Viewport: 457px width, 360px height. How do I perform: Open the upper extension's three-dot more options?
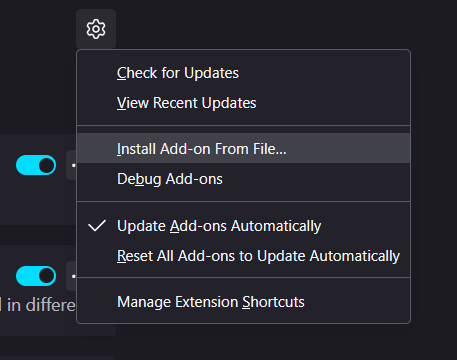coord(72,165)
